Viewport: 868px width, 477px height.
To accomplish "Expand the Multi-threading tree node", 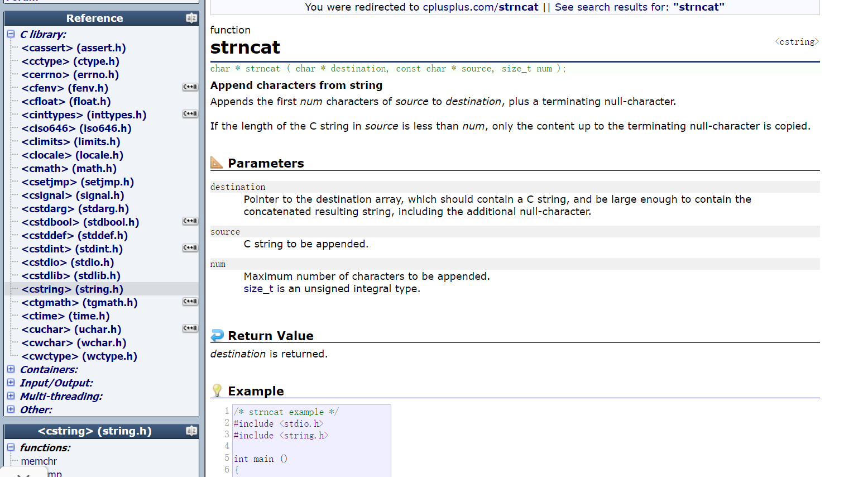I will coord(11,396).
